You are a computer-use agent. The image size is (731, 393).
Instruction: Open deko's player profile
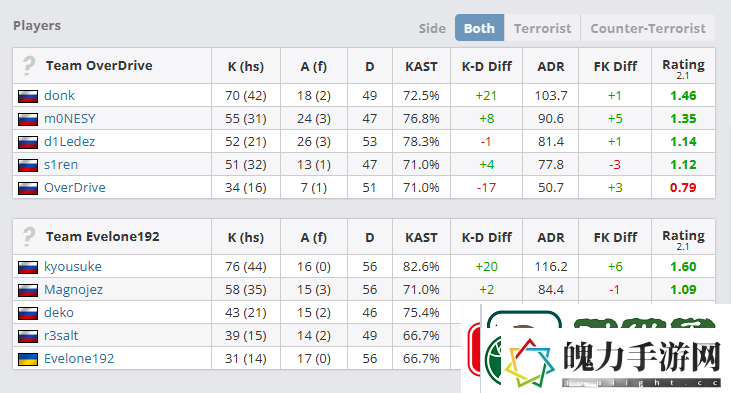tap(59, 312)
